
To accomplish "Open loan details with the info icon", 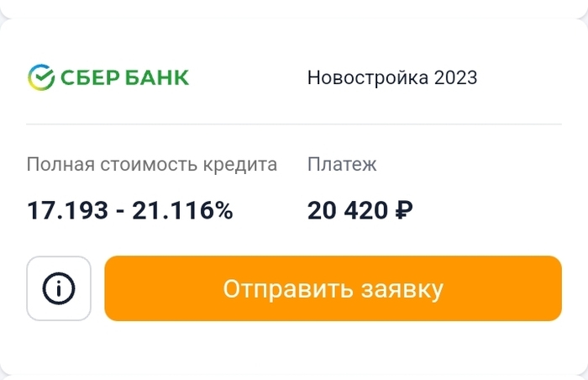I will (59, 288).
